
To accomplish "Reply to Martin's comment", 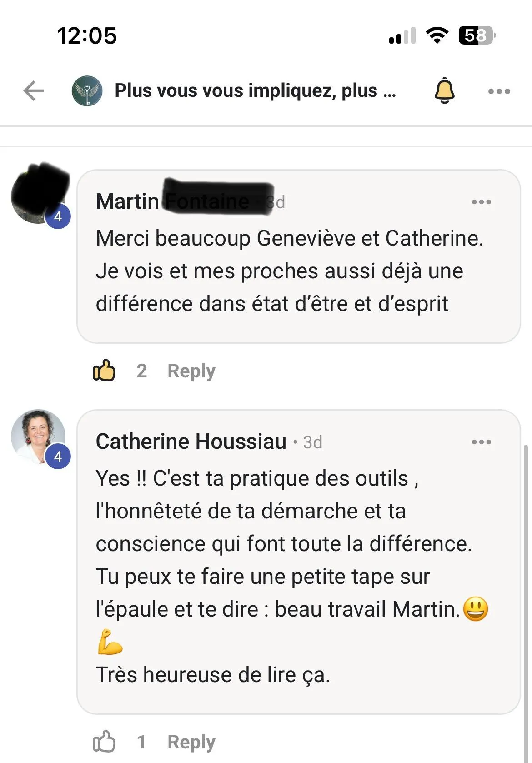I will pyautogui.click(x=191, y=371).
